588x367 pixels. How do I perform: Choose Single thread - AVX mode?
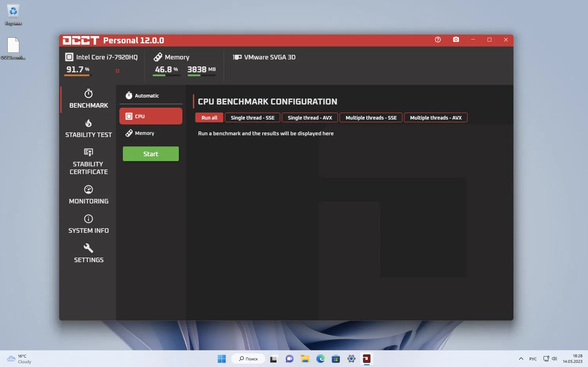(310, 118)
